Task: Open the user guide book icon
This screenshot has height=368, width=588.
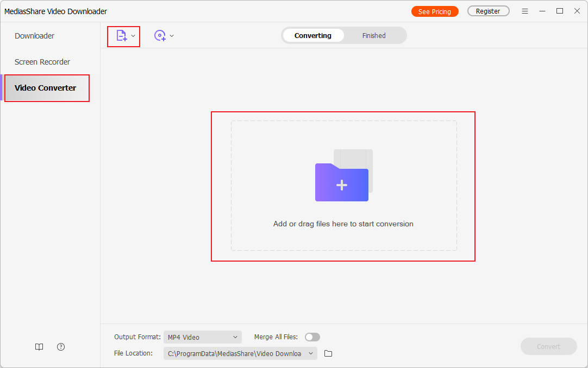Action: 39,347
